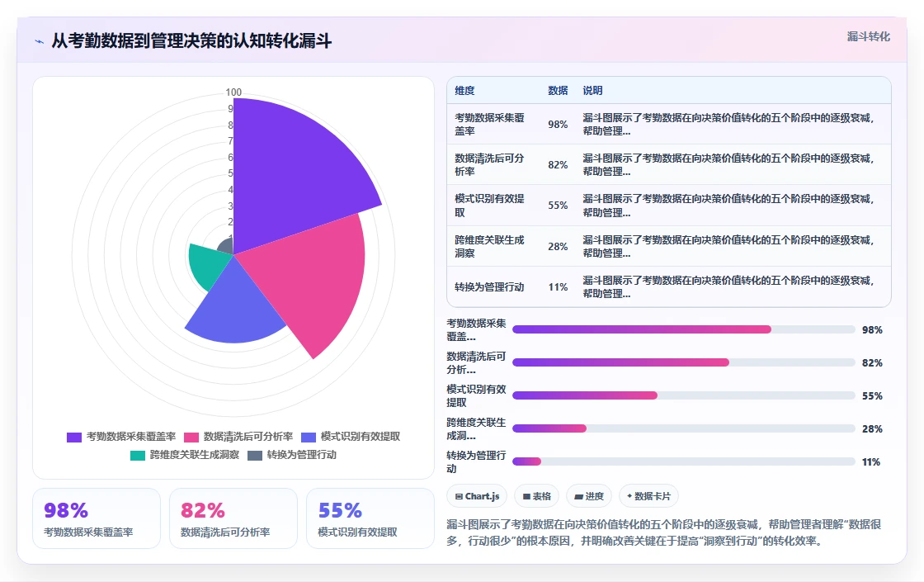Click the 转换为管理行动 table cell

(x=493, y=287)
